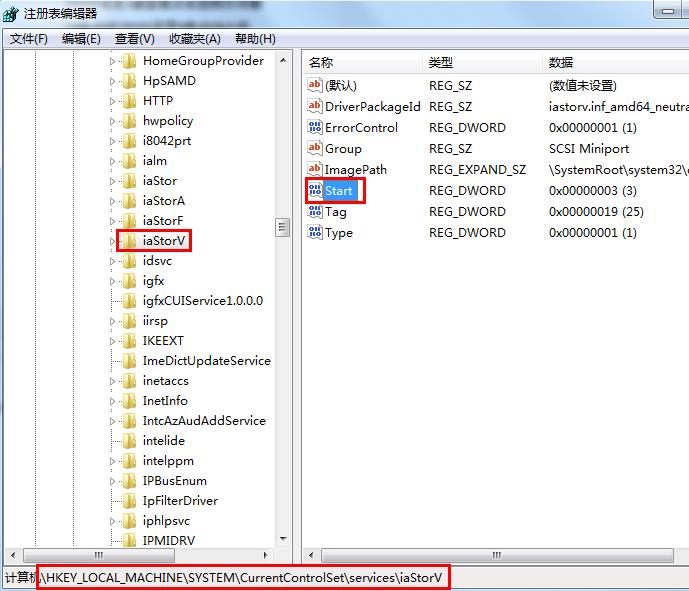This screenshot has height=591, width=689.
Task: Click the HpSAMD folder icon
Action: pyautogui.click(x=129, y=81)
